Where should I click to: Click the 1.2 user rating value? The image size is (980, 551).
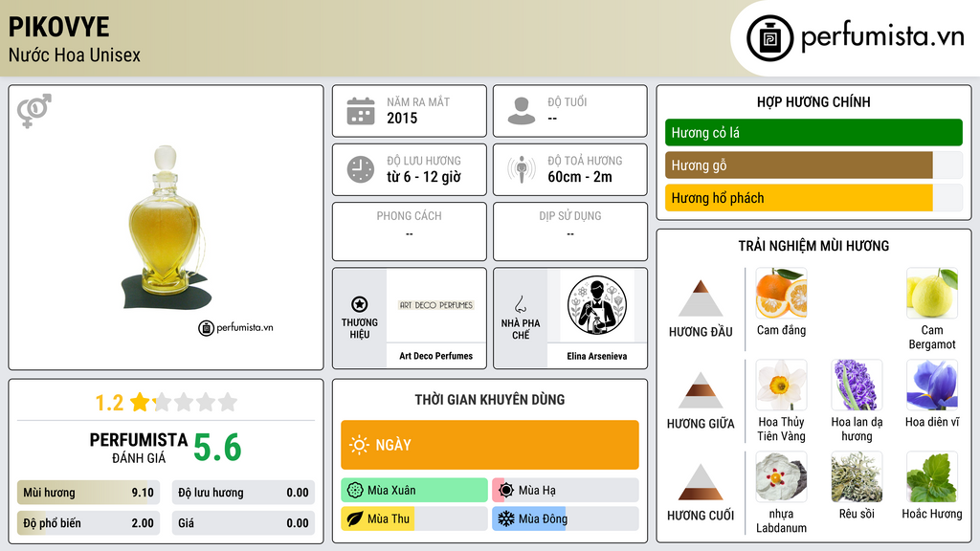pos(109,403)
